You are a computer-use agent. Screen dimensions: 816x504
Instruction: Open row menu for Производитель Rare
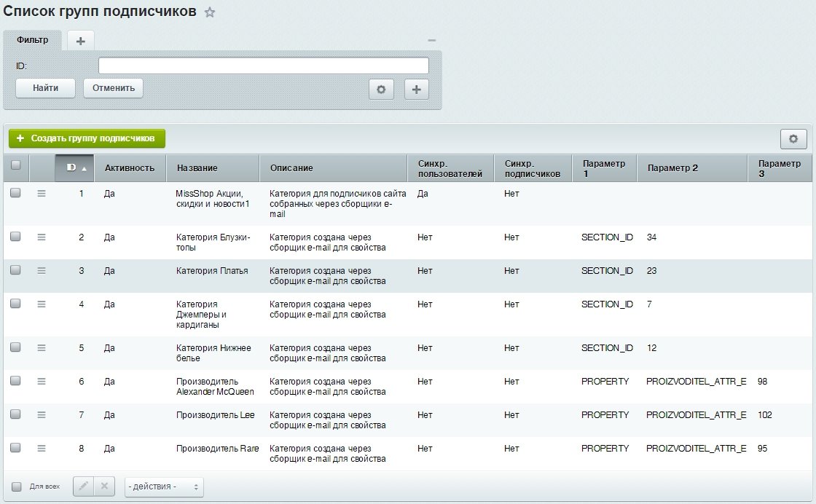click(42, 448)
